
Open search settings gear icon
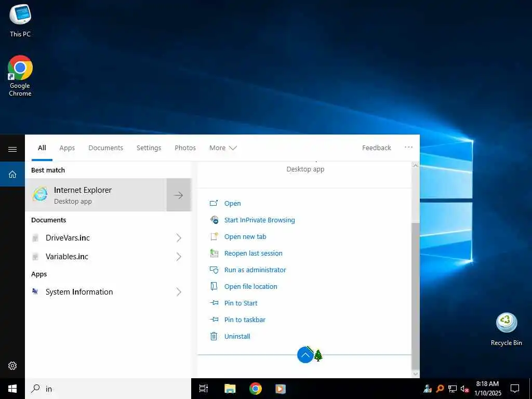(x=12, y=366)
